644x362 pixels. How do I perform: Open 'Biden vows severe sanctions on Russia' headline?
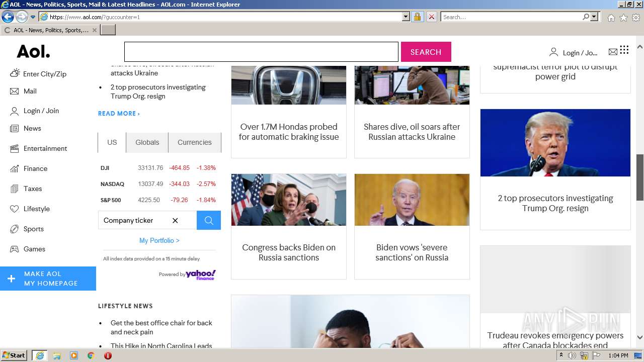pos(412,252)
